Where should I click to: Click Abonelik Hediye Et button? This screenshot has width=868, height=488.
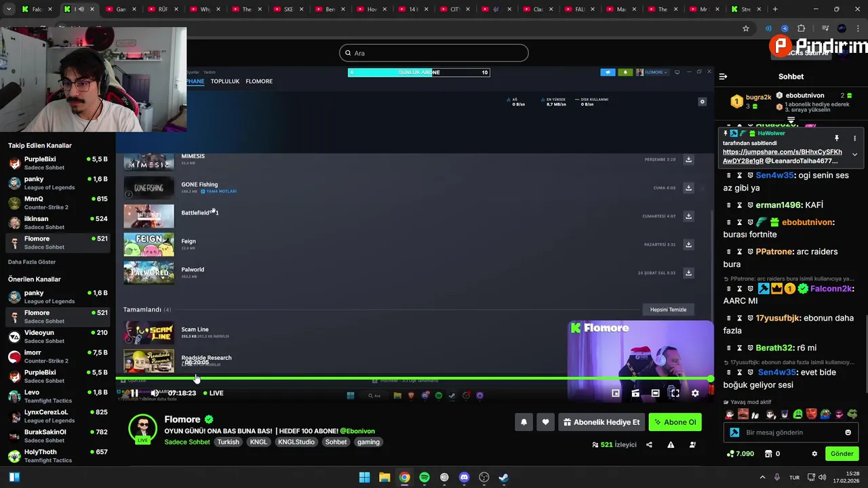click(x=601, y=422)
